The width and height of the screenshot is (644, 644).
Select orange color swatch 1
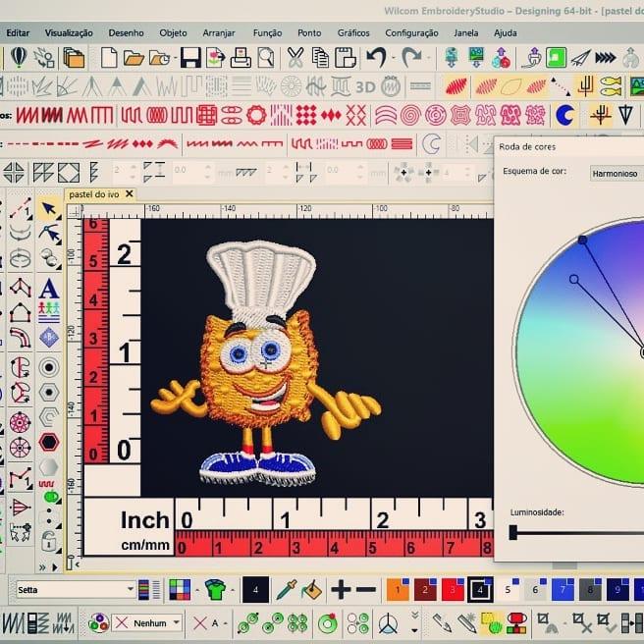[x=398, y=590]
